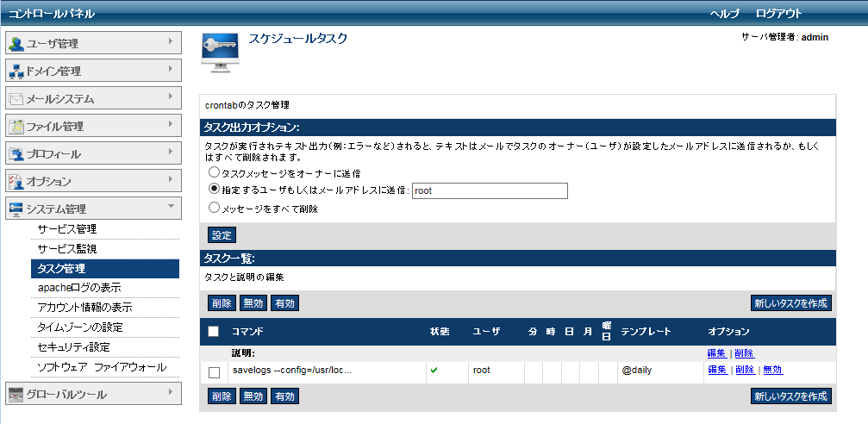Open サービス管理 in the sidebar
This screenshot has width=868, height=424.
pyautogui.click(x=66, y=229)
